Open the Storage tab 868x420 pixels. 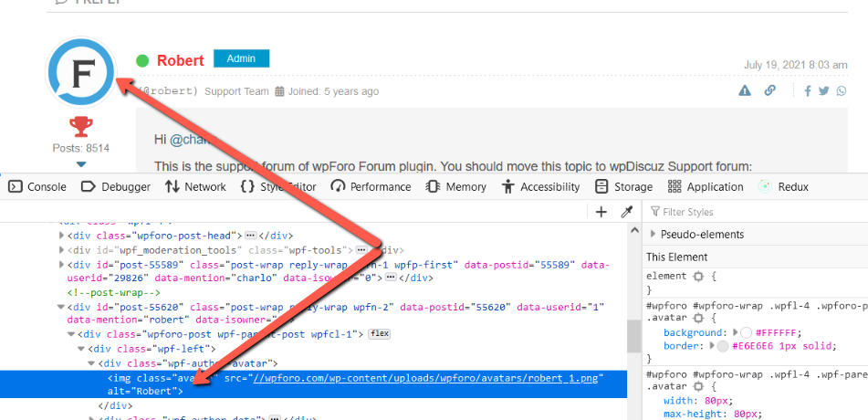tap(624, 187)
